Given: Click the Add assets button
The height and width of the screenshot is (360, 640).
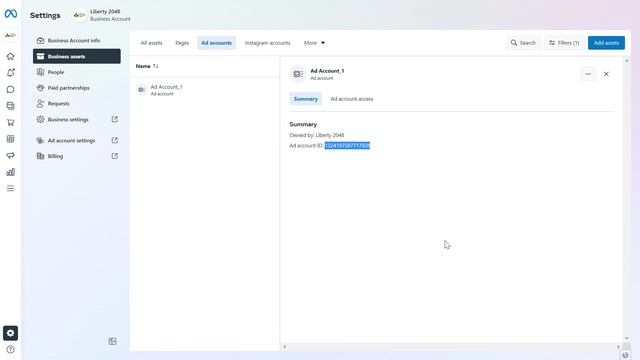Looking at the screenshot, I should click(606, 43).
